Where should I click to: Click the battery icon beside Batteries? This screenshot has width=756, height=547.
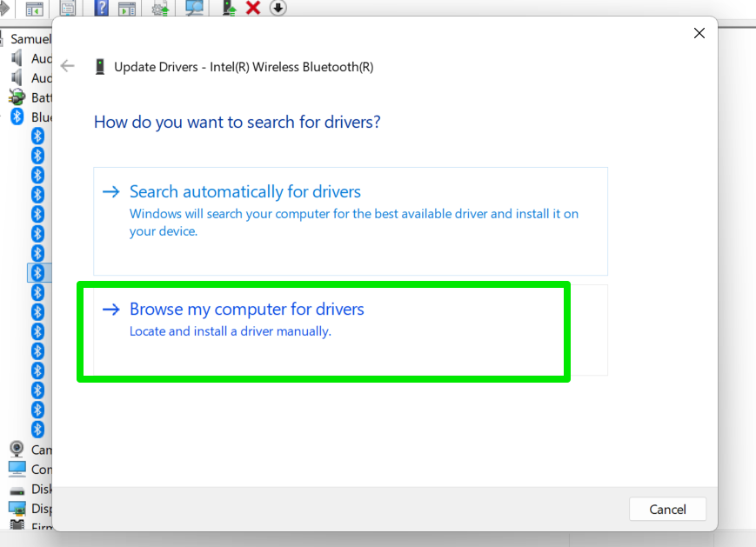17,97
